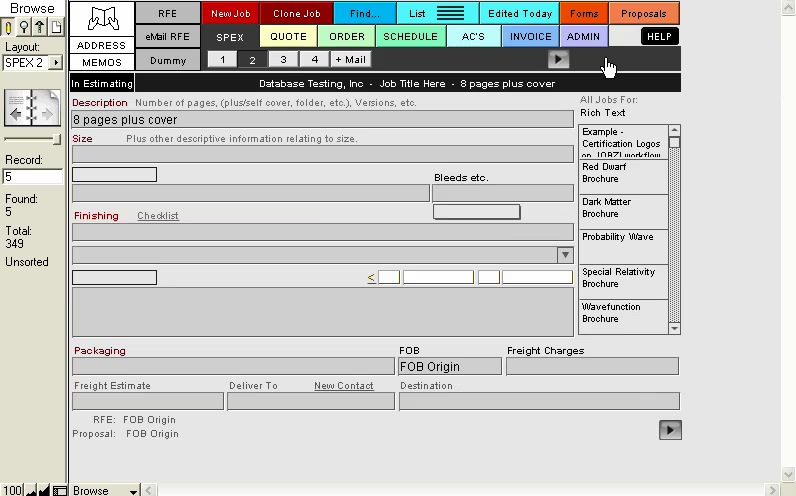Select SPEX page 1
The height and width of the screenshot is (496, 796).
click(222, 59)
